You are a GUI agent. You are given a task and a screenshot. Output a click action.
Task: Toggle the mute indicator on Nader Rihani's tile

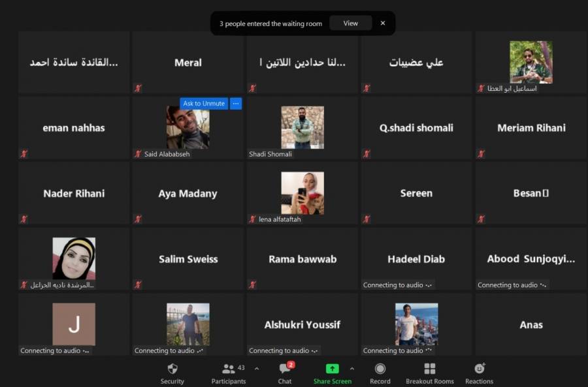click(24, 219)
